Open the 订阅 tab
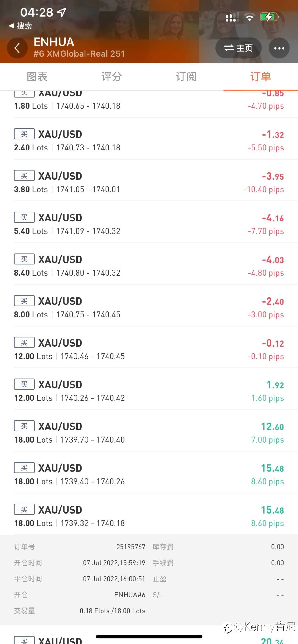The width and height of the screenshot is (298, 644). point(186,77)
